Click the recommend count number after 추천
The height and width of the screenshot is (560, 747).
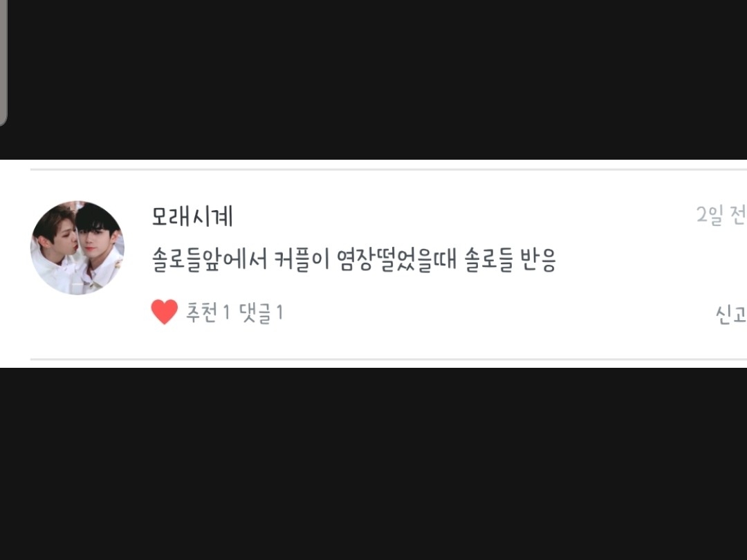pos(226,313)
